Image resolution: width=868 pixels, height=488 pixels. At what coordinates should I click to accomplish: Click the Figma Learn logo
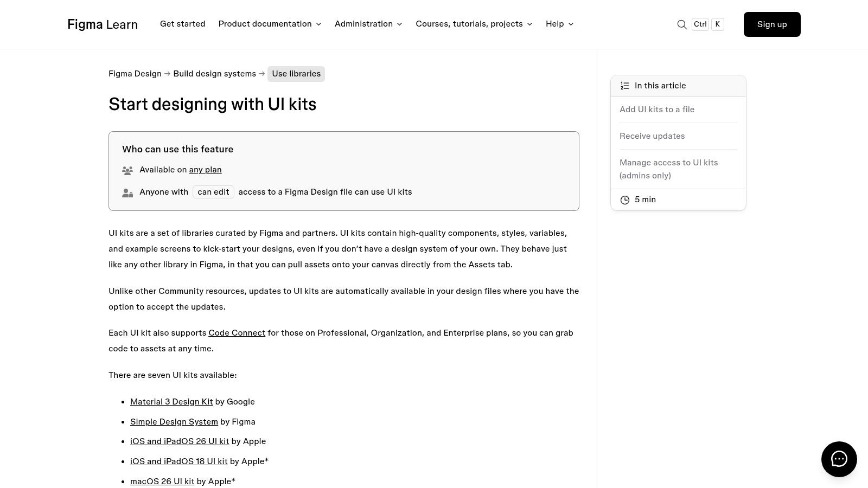(102, 24)
